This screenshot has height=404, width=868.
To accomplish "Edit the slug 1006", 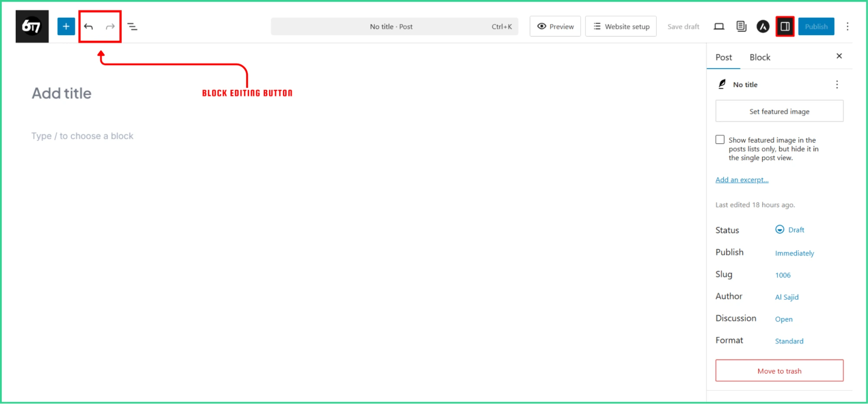I will coord(783,275).
